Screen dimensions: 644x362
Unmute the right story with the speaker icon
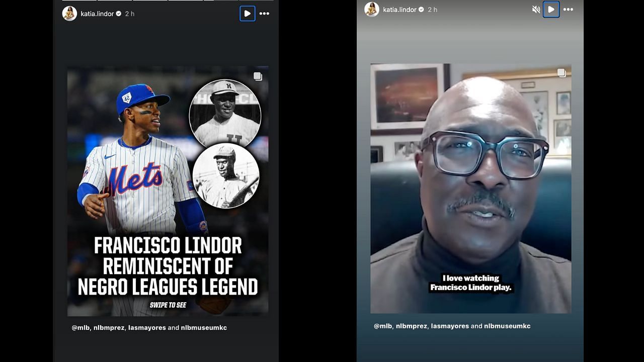tap(536, 10)
